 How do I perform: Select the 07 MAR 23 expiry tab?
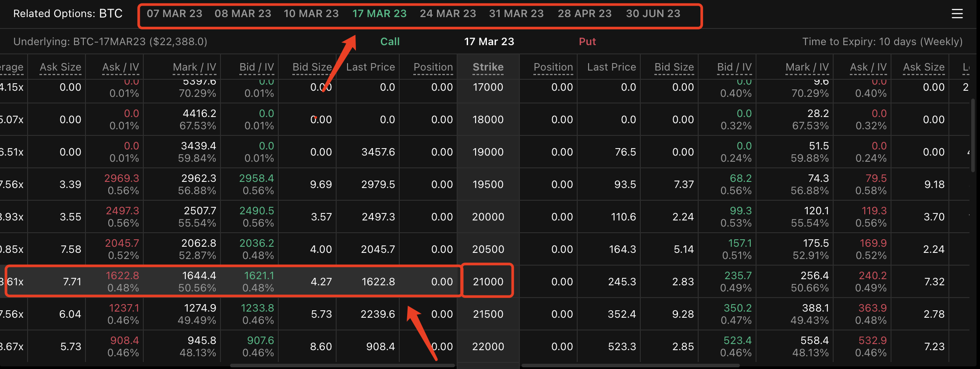(x=174, y=14)
